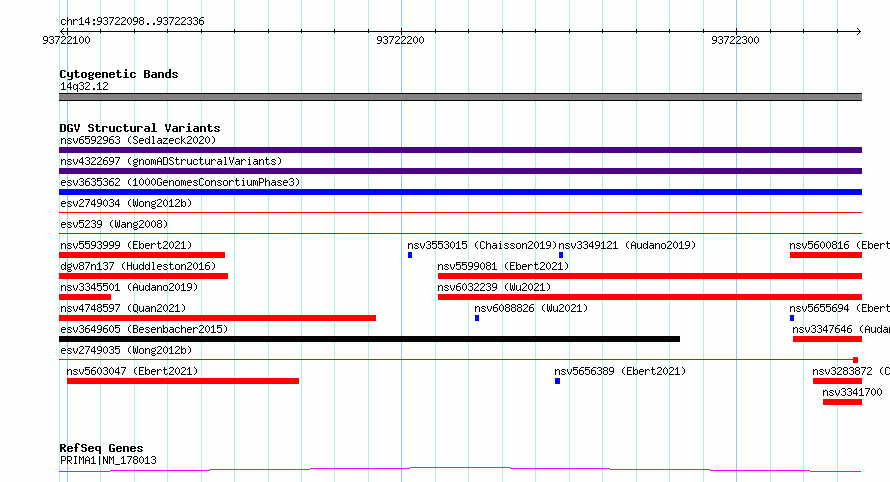This screenshot has height=482, width=890.
Task: Click the nsv5599081 (Ebert2021) label
Action: pos(503,266)
